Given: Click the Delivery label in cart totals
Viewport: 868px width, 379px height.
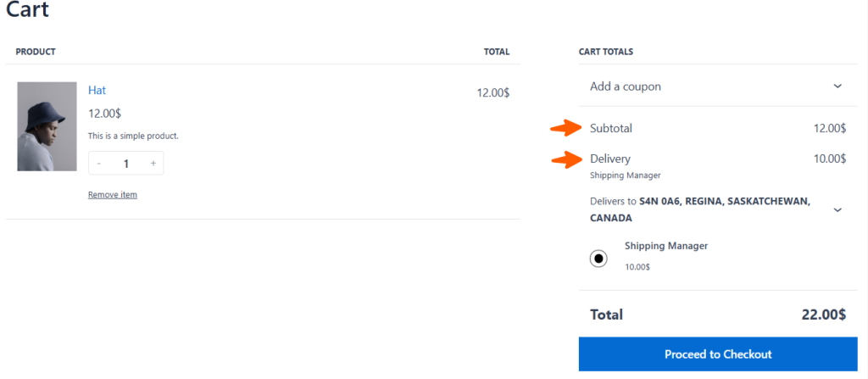Looking at the screenshot, I should 610,159.
